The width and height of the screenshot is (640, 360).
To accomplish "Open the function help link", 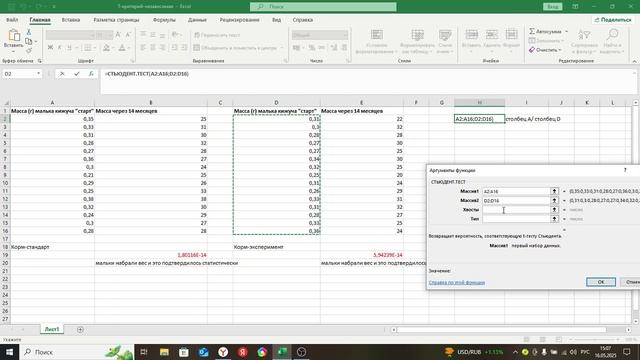I will point(457,282).
